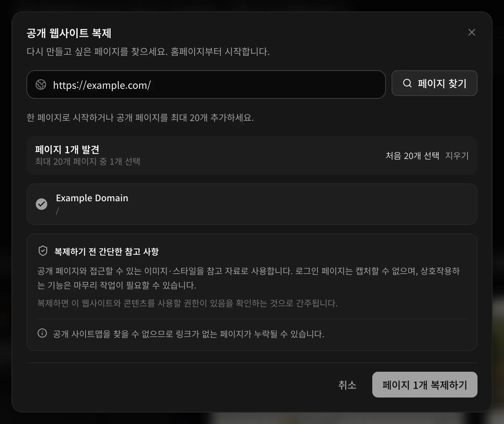The height and width of the screenshot is (424, 504).
Task: Click the Example Domain page title
Action: coord(92,198)
